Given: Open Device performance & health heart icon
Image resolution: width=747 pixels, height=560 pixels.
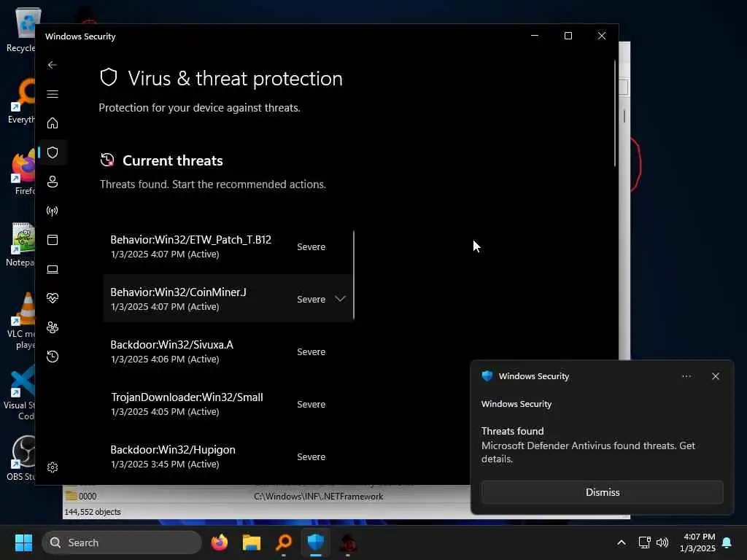Looking at the screenshot, I should (53, 298).
